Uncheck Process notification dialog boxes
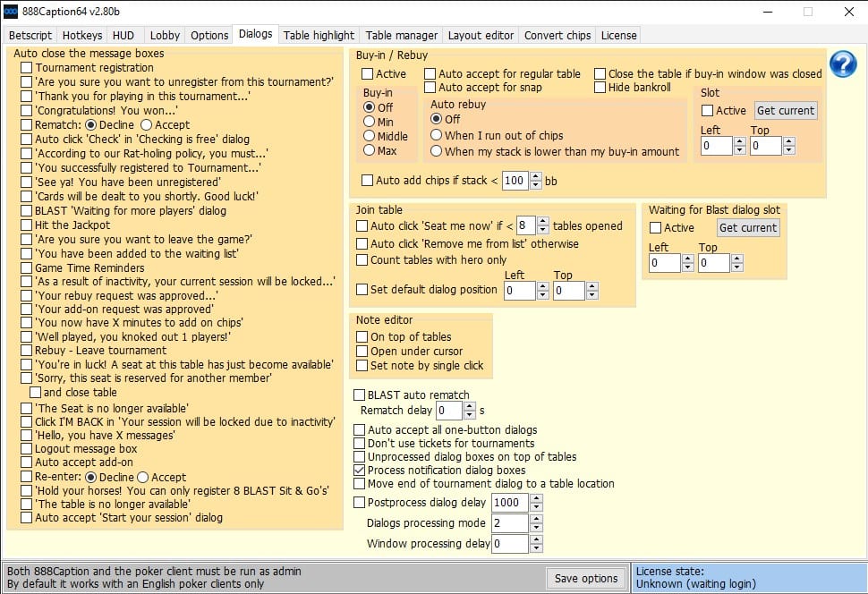 point(359,471)
